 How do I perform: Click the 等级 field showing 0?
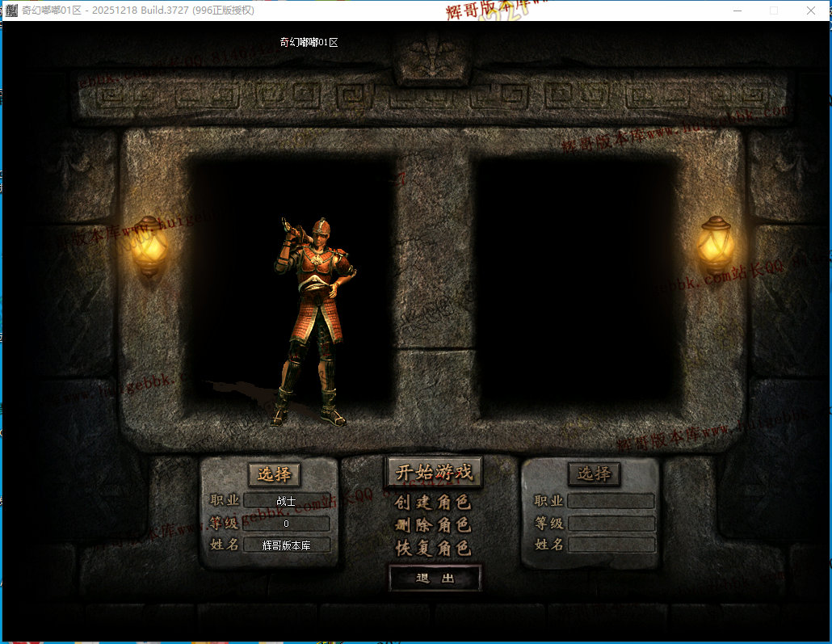coord(286,524)
